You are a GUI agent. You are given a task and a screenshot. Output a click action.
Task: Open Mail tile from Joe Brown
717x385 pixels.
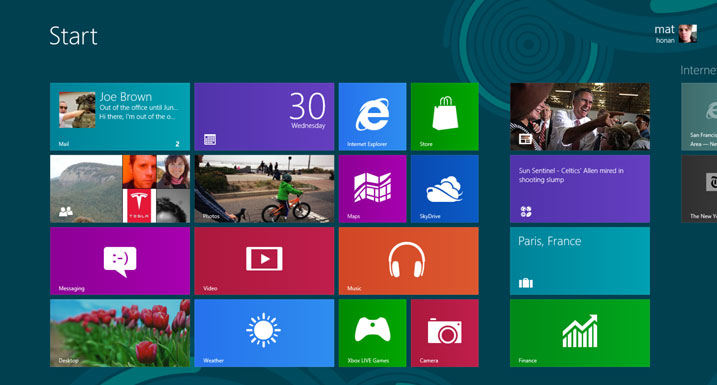point(120,117)
